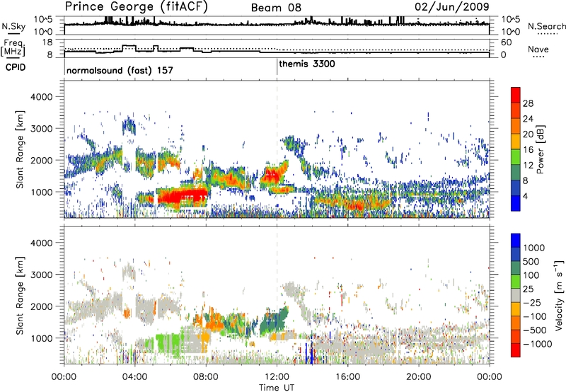The width and height of the screenshot is (566, 392).
Task: Click the "04:00" time tick label
Action: click(x=135, y=377)
